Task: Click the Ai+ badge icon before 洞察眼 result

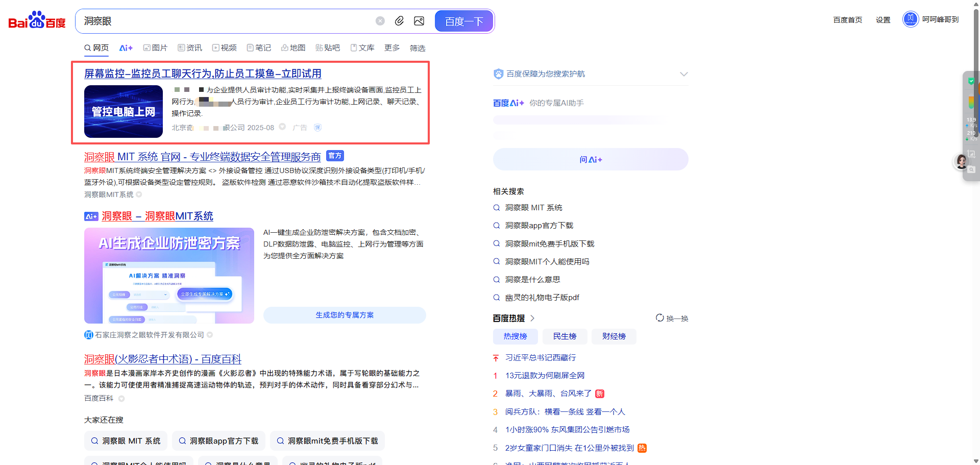Action: click(x=91, y=216)
